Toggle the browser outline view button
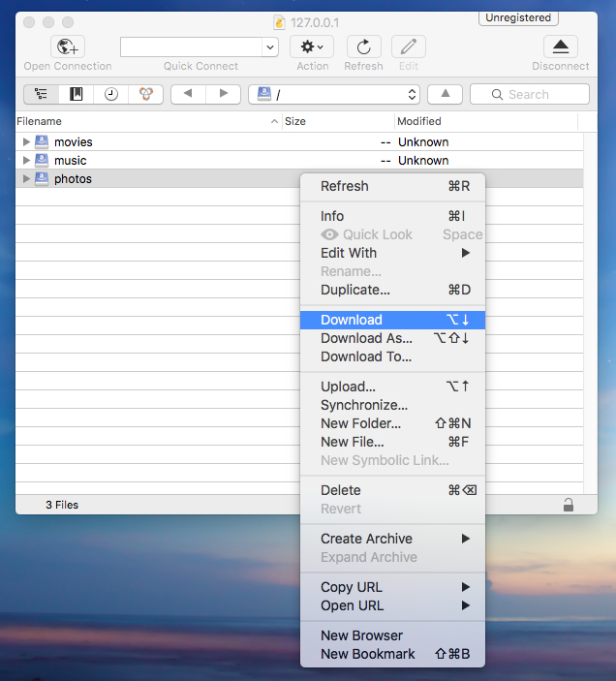 click(x=42, y=94)
